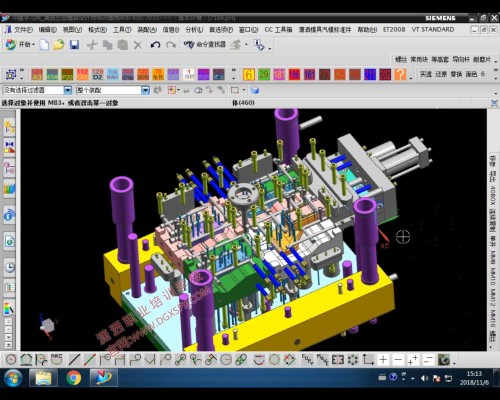Image resolution: width=500 pixels, height=400 pixels.
Task: Open the 开始 Start dropdown
Action: point(21,44)
